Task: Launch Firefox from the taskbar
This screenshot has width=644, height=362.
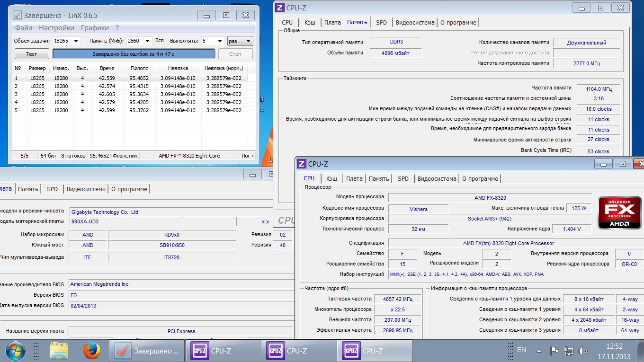Action: point(92,351)
